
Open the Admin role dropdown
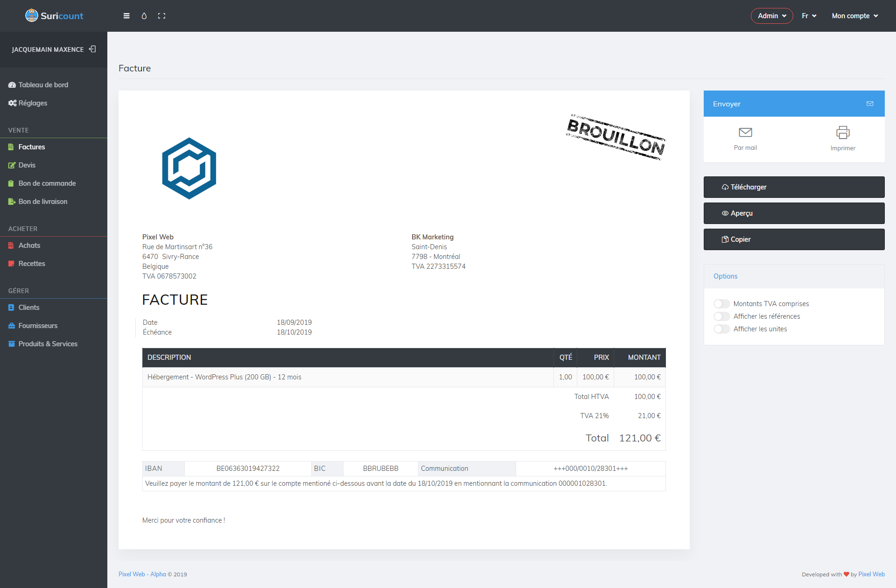tap(772, 16)
